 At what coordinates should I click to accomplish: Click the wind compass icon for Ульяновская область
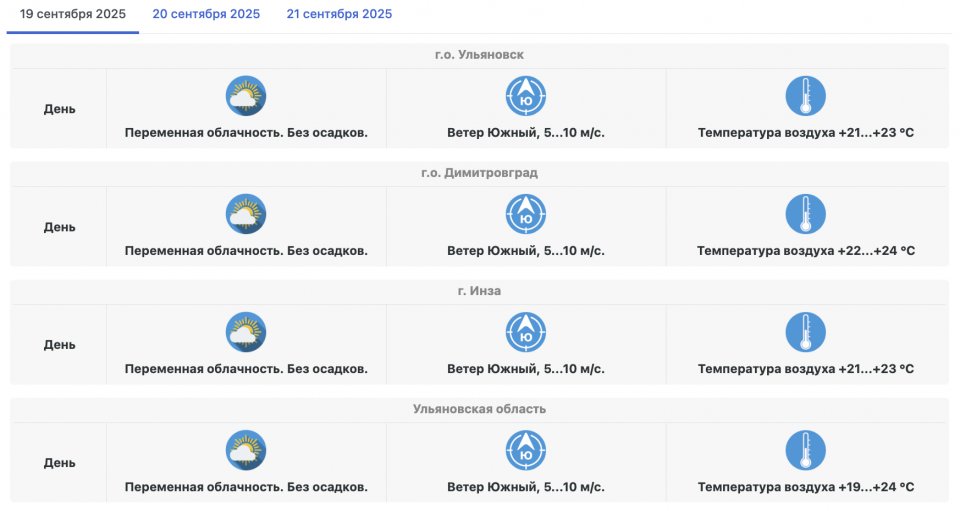click(x=526, y=450)
